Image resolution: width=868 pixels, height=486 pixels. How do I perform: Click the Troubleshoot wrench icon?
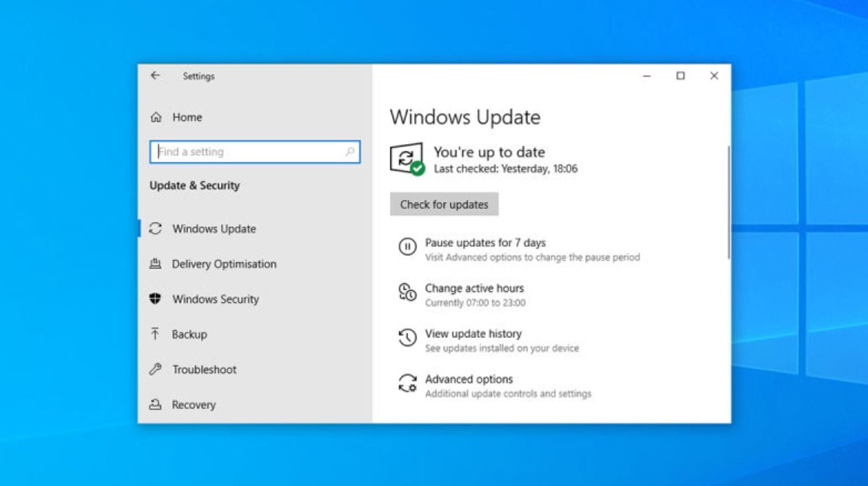click(x=156, y=369)
